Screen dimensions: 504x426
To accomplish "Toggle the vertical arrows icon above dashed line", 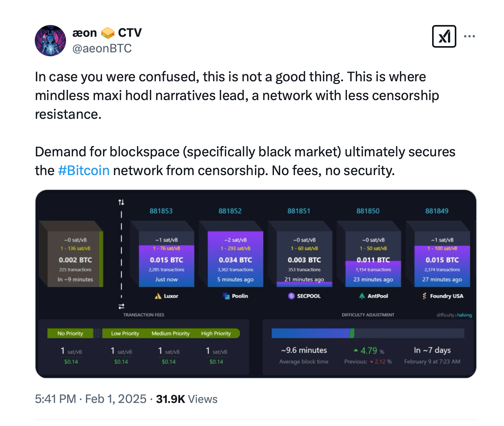I will (121, 202).
